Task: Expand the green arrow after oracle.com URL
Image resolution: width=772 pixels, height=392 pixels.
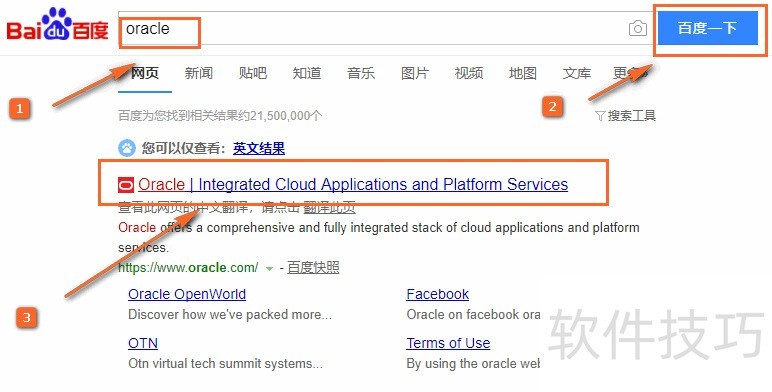Action: point(269,269)
